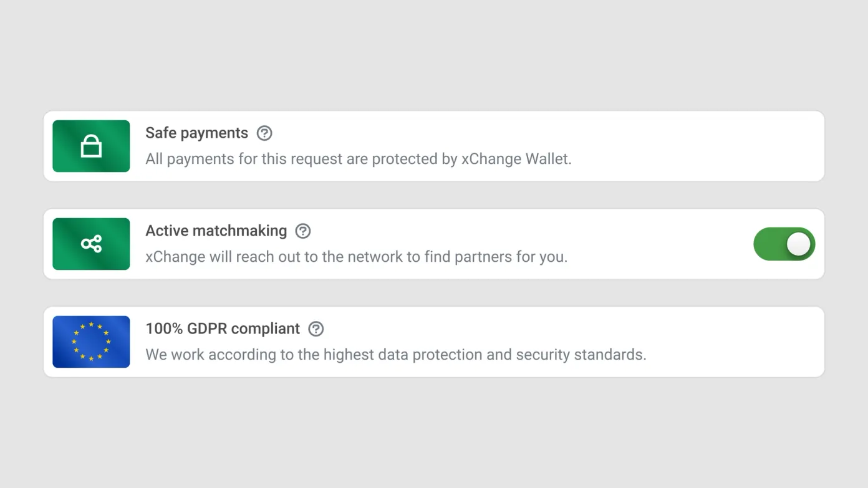
Task: Select the network share nodes icon
Action: (x=91, y=244)
